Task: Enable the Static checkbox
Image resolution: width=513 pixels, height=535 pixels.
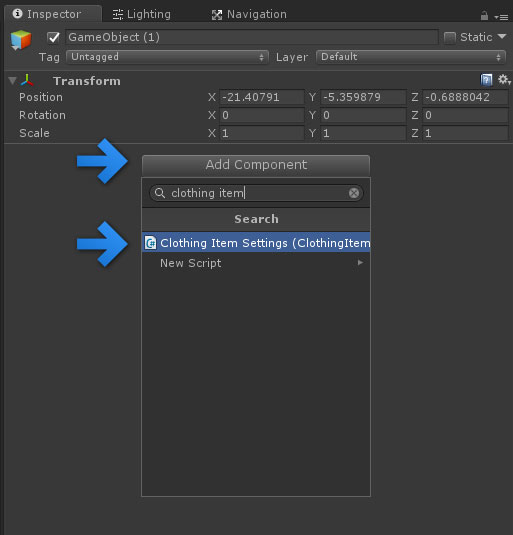Action: click(x=450, y=37)
